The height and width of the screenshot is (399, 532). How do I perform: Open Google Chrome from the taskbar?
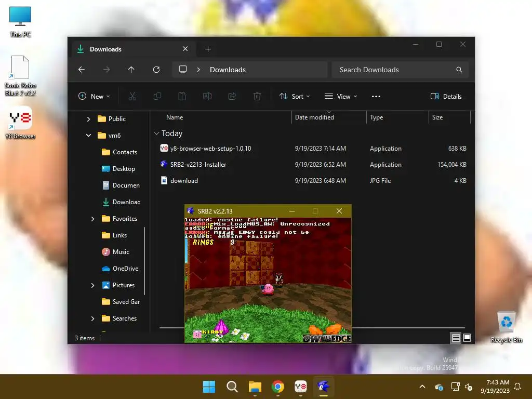(278, 387)
